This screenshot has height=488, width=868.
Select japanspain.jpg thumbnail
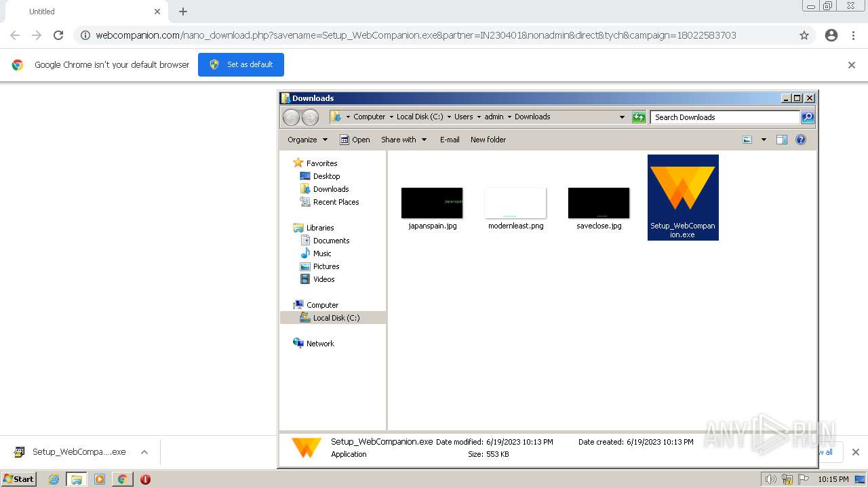tap(432, 203)
